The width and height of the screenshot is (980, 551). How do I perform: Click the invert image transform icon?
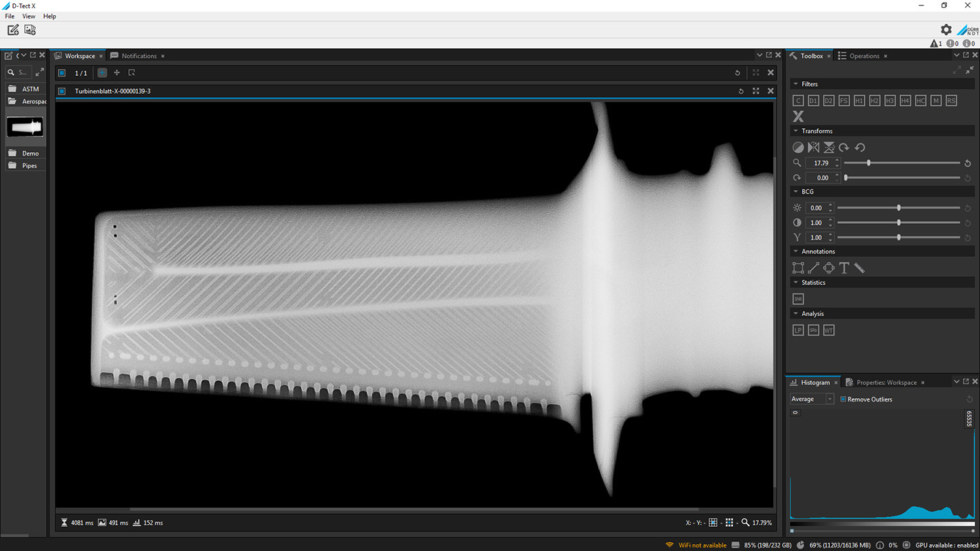pos(798,147)
